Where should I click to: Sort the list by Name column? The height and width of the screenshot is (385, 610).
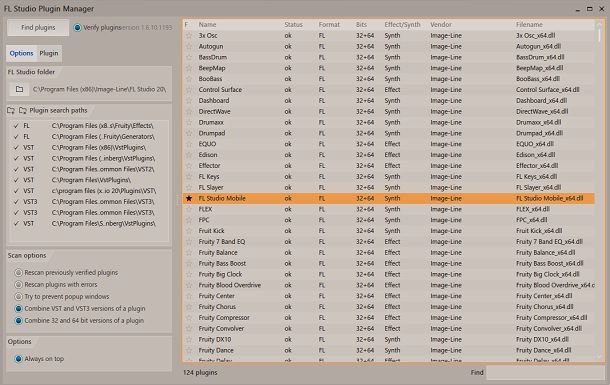[207, 24]
